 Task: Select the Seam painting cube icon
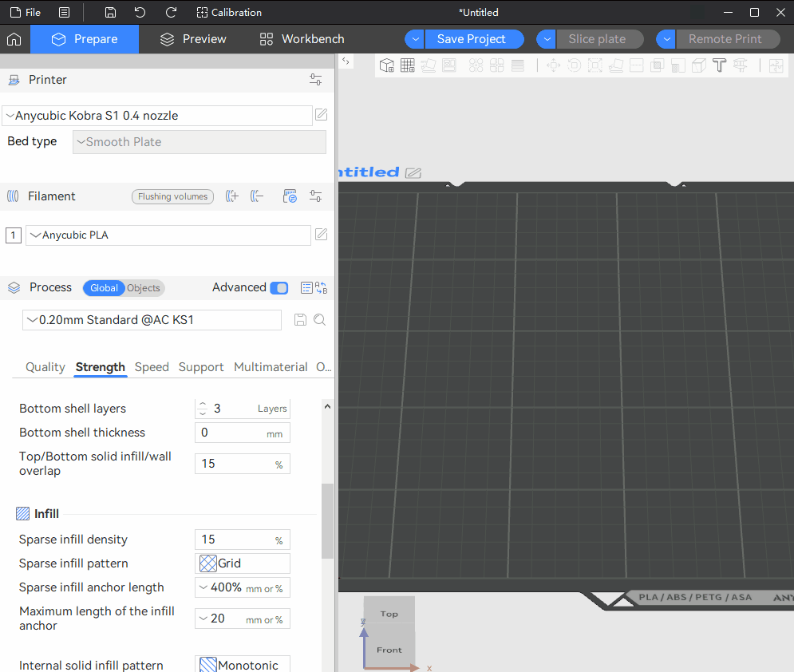pos(699,65)
